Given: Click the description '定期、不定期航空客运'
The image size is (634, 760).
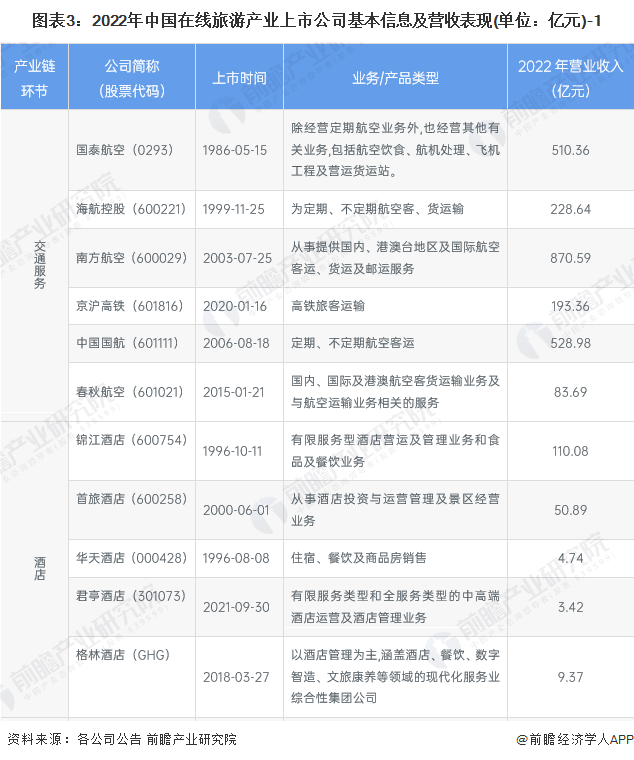Looking at the screenshot, I should [352, 343].
